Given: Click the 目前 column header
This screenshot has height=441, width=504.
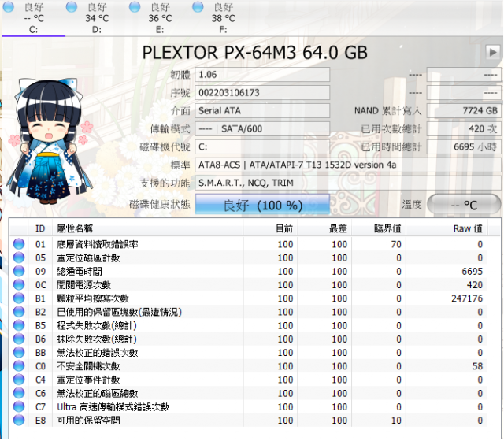Looking at the screenshot, I should pyautogui.click(x=270, y=228).
